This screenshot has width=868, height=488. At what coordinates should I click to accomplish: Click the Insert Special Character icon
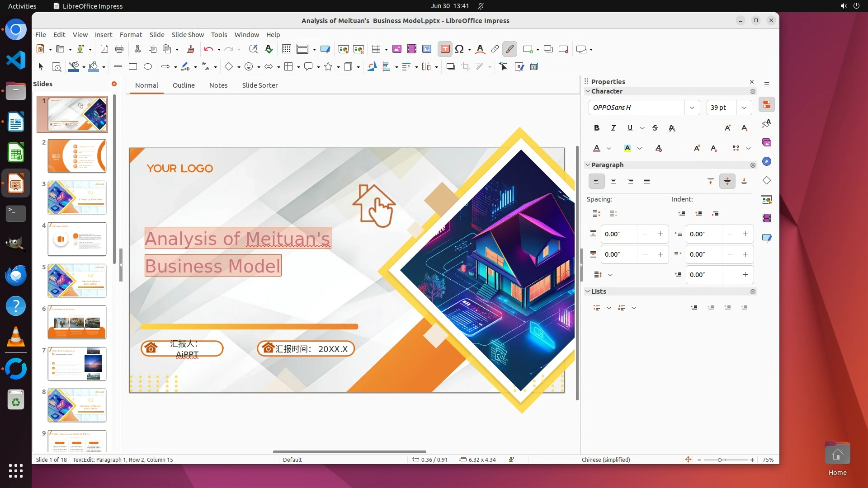(x=459, y=49)
